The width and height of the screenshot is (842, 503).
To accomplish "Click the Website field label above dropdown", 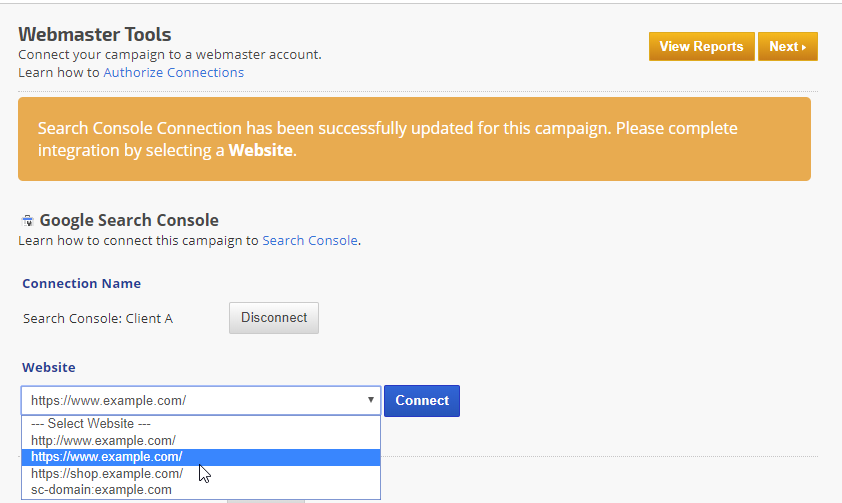I will pyautogui.click(x=48, y=367).
